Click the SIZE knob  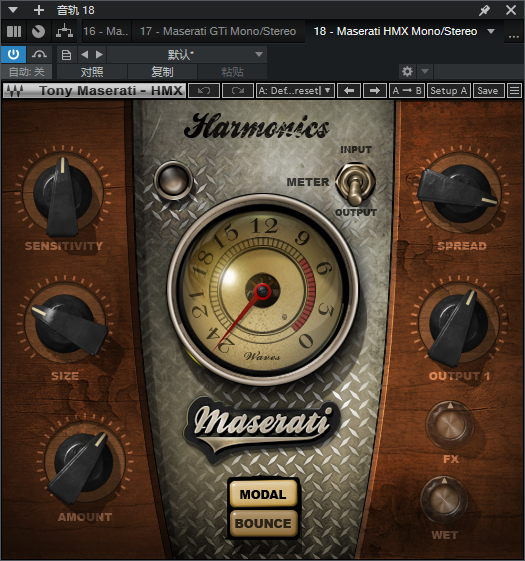[x=65, y=324]
